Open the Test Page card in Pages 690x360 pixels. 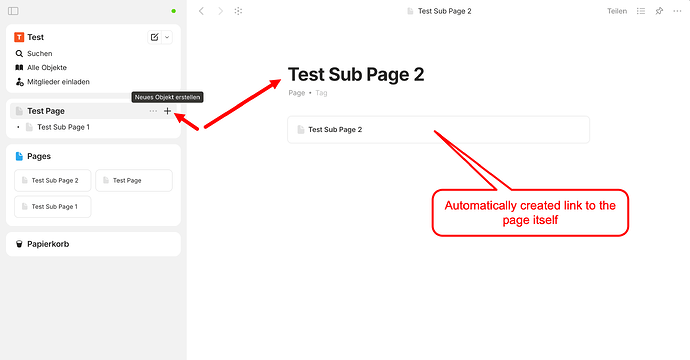(x=134, y=180)
